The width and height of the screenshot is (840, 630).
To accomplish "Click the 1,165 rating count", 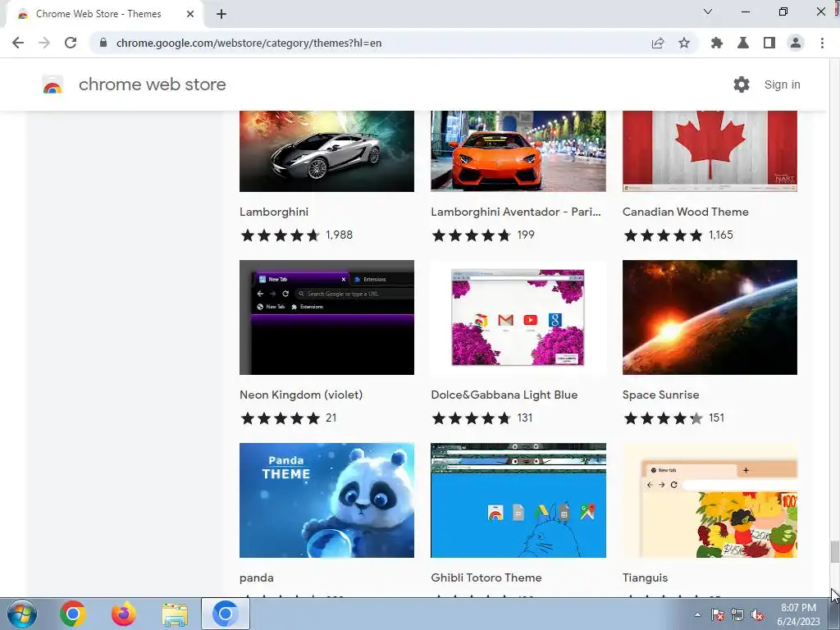I will (720, 235).
